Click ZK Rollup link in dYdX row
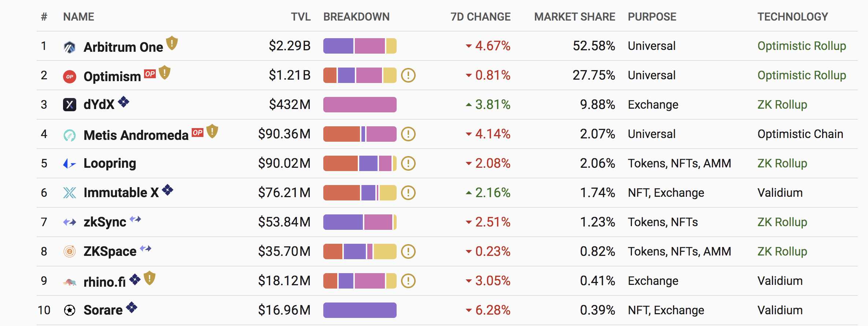Viewport: 868px width, 326px height. tap(782, 105)
